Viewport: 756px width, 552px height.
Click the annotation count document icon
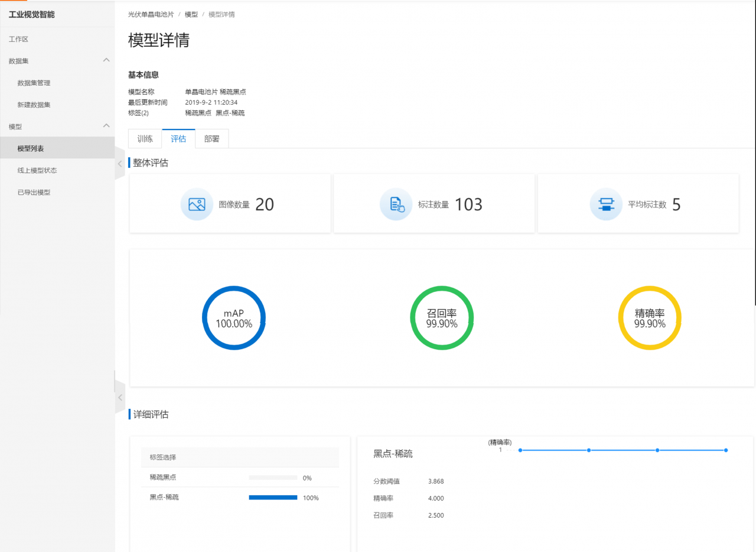[396, 204]
